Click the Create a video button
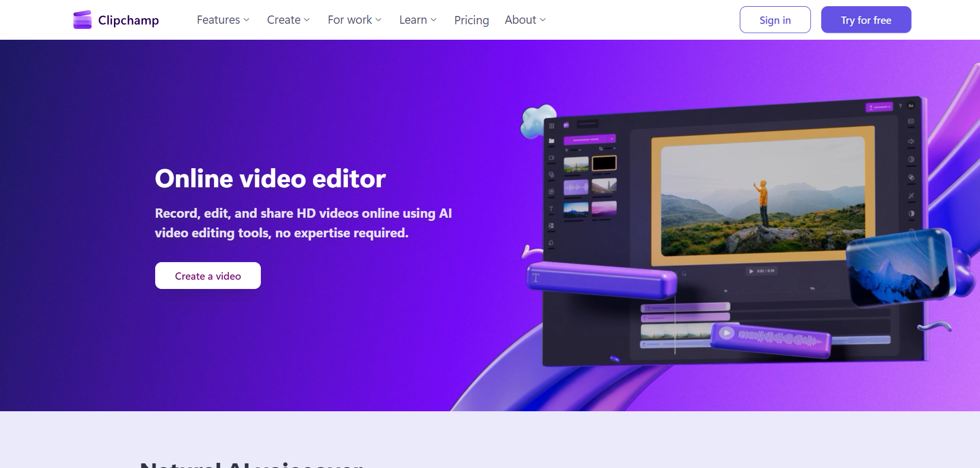 [208, 276]
